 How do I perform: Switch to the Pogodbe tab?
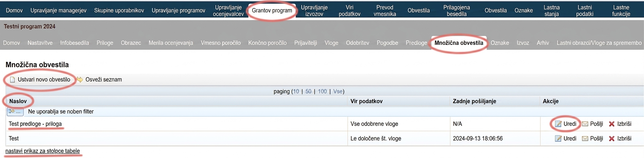(387, 43)
